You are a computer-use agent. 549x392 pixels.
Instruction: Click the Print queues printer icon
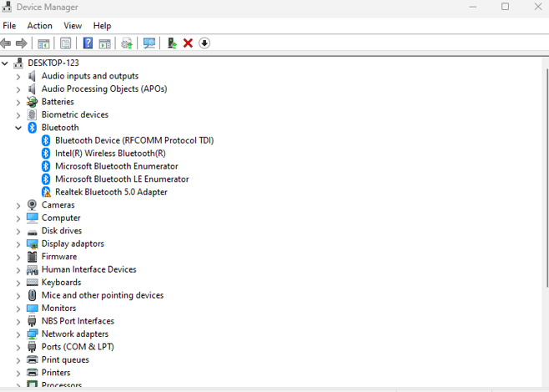[33, 359]
